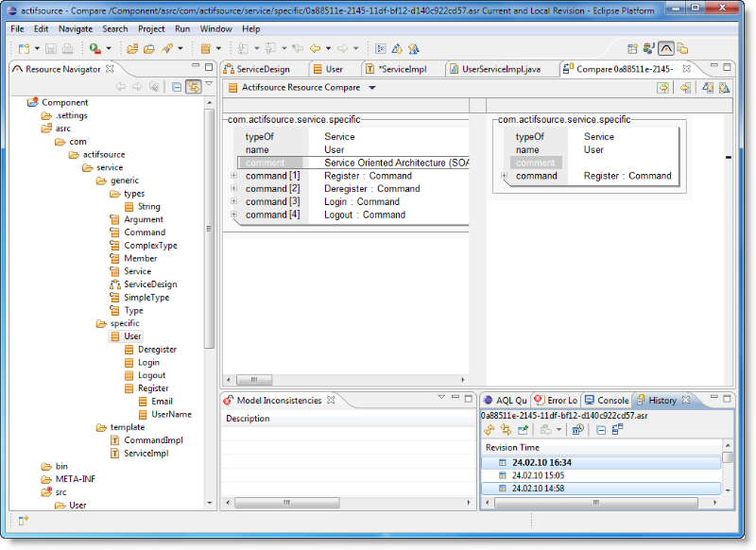Click Refresh icon in History view
The height and width of the screenshot is (550, 756).
[x=490, y=429]
